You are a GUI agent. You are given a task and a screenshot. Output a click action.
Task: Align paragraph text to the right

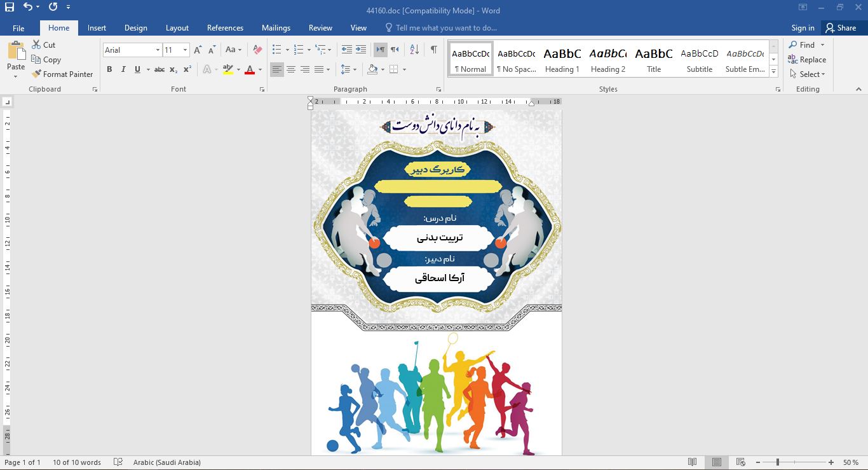click(x=305, y=69)
